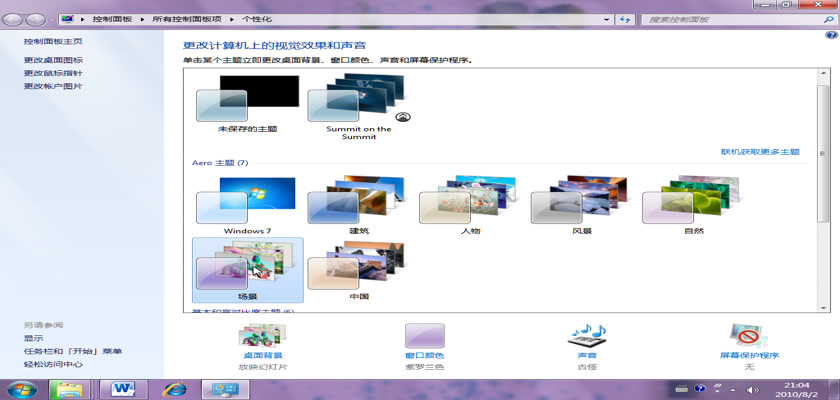Launch Word from the taskbar
840x400 pixels.
[124, 388]
